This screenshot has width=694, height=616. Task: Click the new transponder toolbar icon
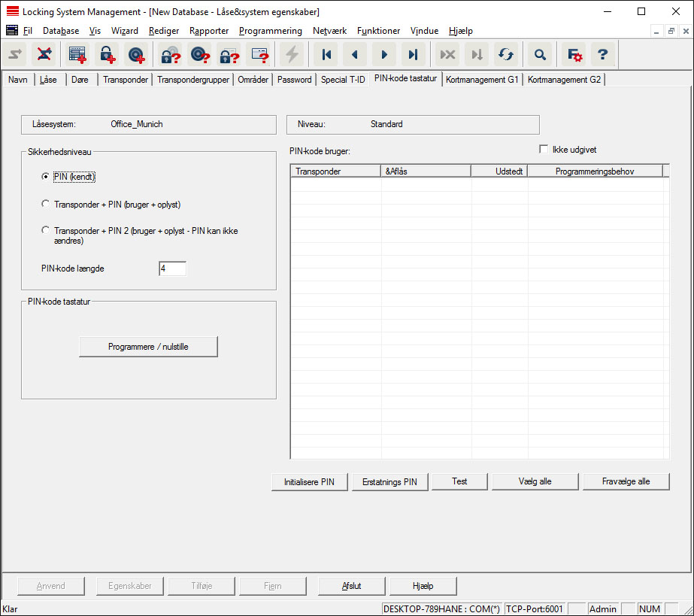pyautogui.click(x=136, y=54)
